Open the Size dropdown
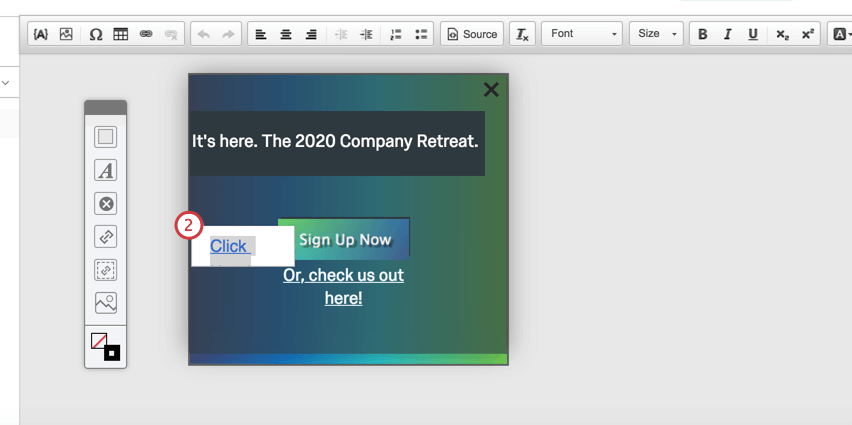 (656, 34)
